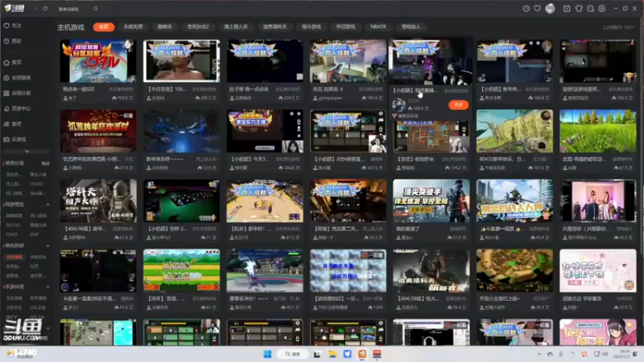Click the taskbar search box
Screen dimensions: 644x362
[293, 354]
